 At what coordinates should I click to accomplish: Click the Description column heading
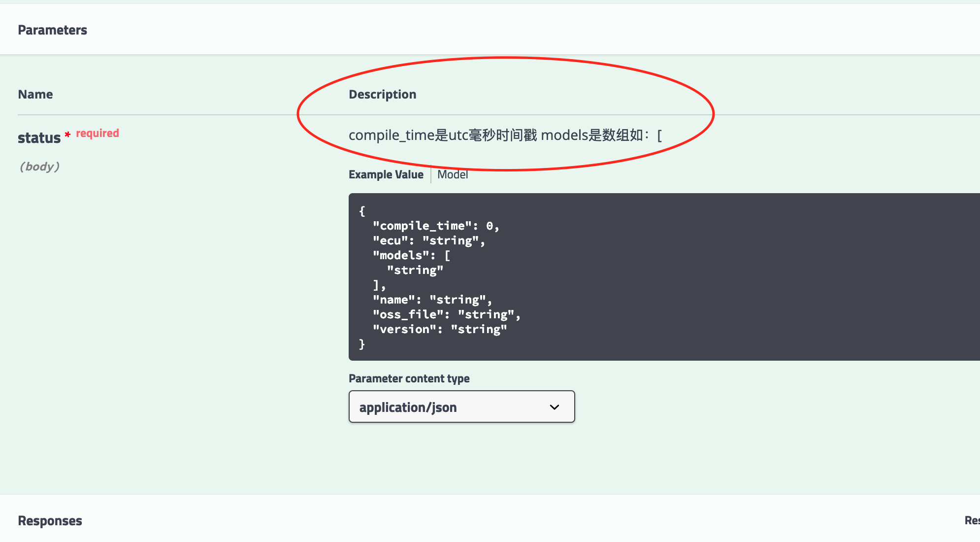point(383,94)
